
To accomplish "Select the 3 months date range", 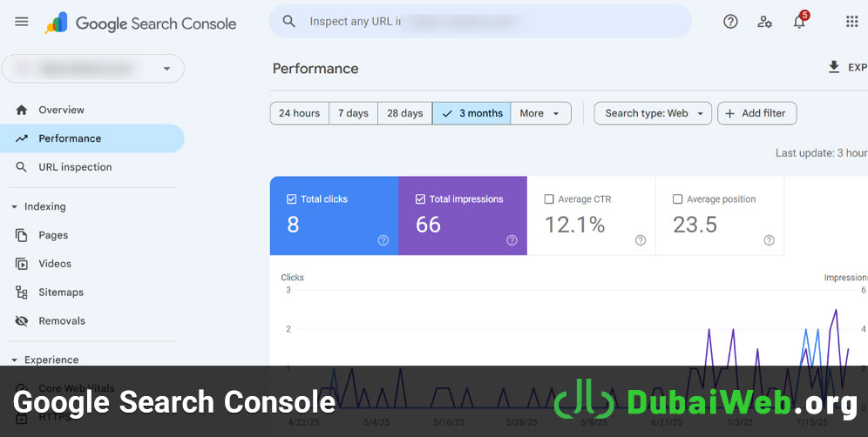I will pyautogui.click(x=471, y=113).
